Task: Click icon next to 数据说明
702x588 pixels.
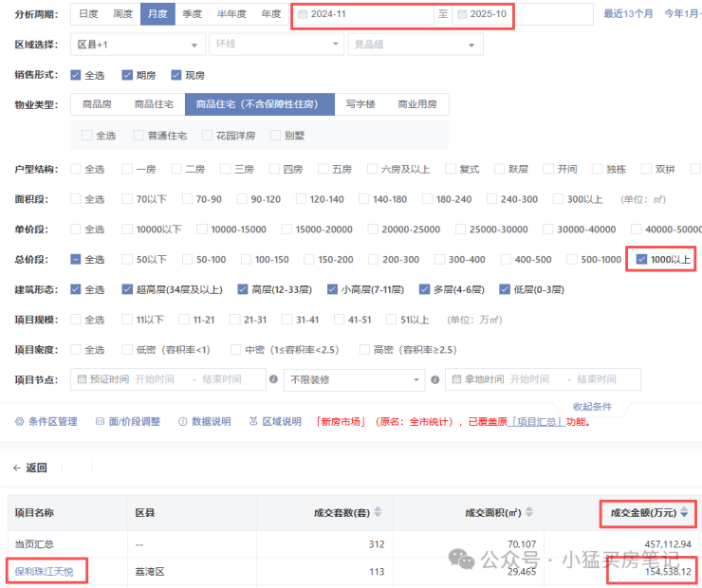Action: pos(183,421)
